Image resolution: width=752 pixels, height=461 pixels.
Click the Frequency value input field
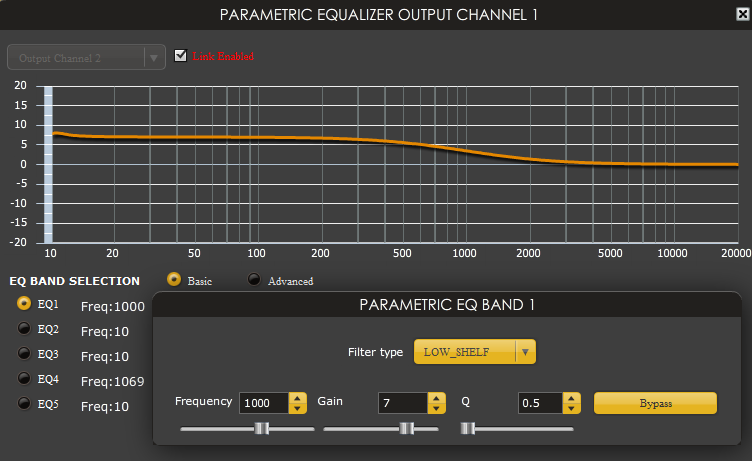(x=263, y=402)
